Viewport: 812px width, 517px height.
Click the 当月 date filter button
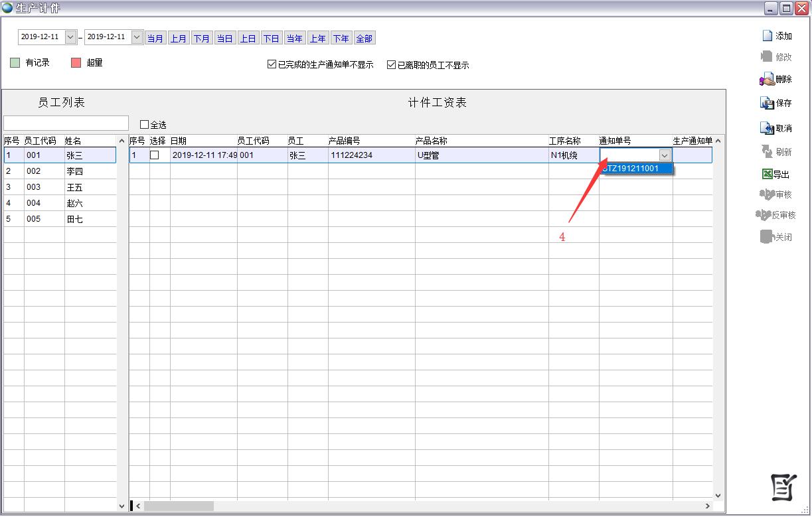155,38
